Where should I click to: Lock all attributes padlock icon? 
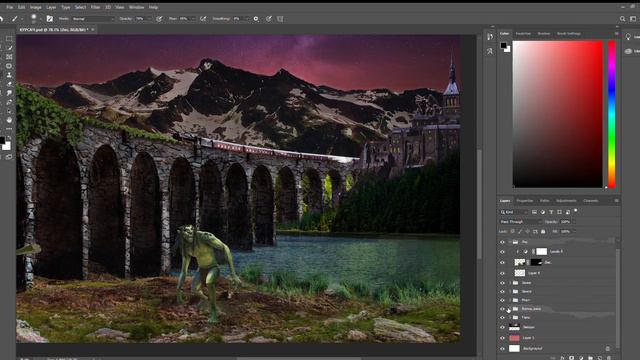pos(543,231)
